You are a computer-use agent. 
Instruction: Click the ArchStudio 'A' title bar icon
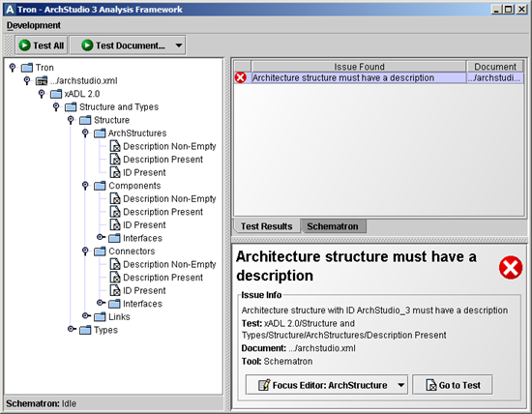point(10,9)
